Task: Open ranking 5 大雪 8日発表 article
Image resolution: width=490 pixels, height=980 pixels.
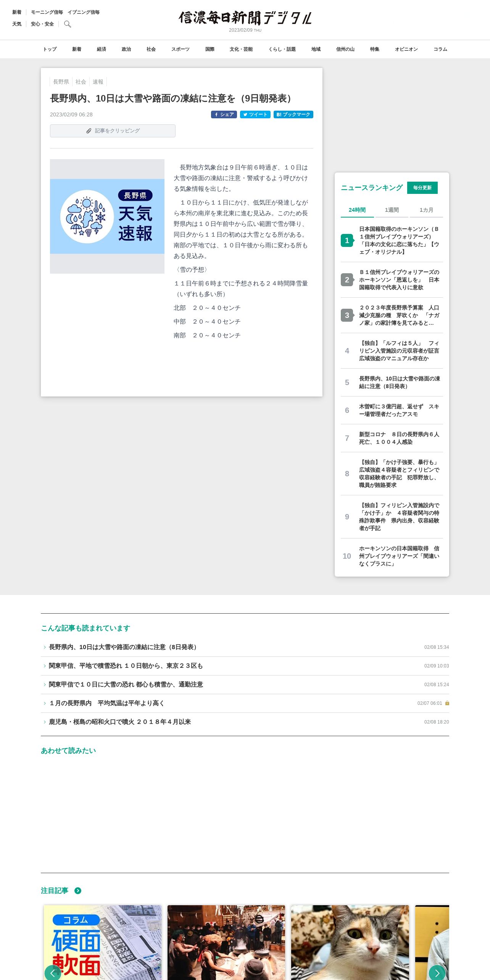Action: pos(392,382)
